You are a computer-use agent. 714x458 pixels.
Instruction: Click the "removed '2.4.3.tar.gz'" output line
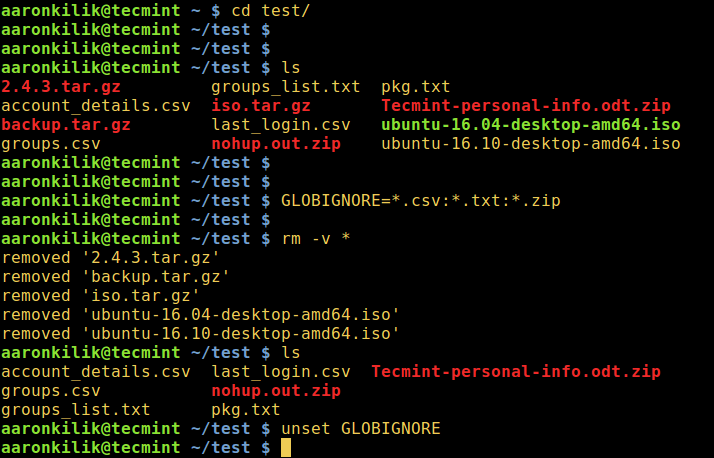click(111, 257)
